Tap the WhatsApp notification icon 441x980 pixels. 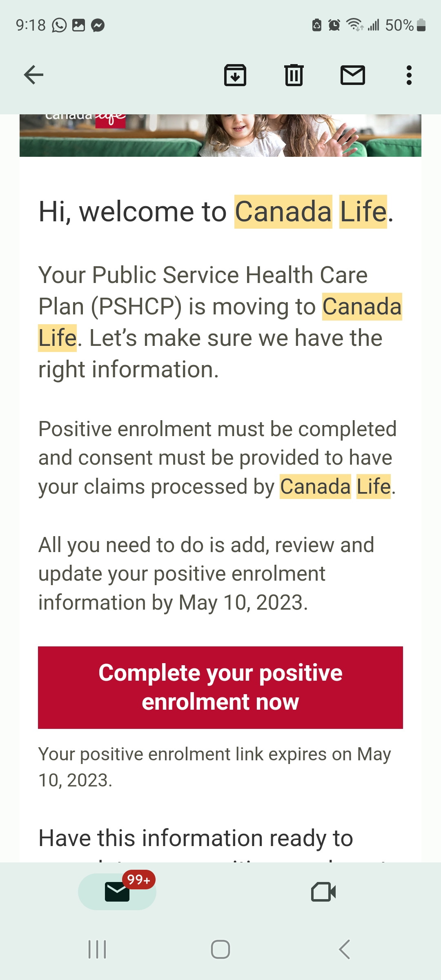[x=59, y=25]
